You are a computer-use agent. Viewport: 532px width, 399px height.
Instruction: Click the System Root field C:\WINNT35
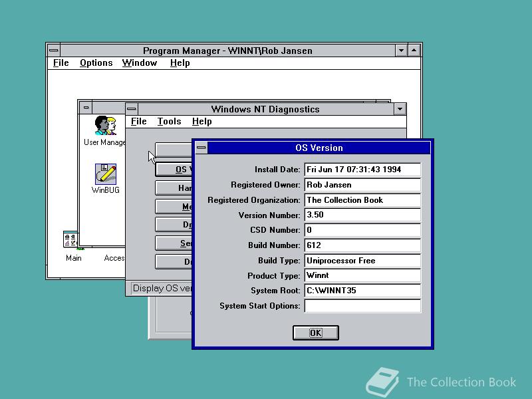362,291
